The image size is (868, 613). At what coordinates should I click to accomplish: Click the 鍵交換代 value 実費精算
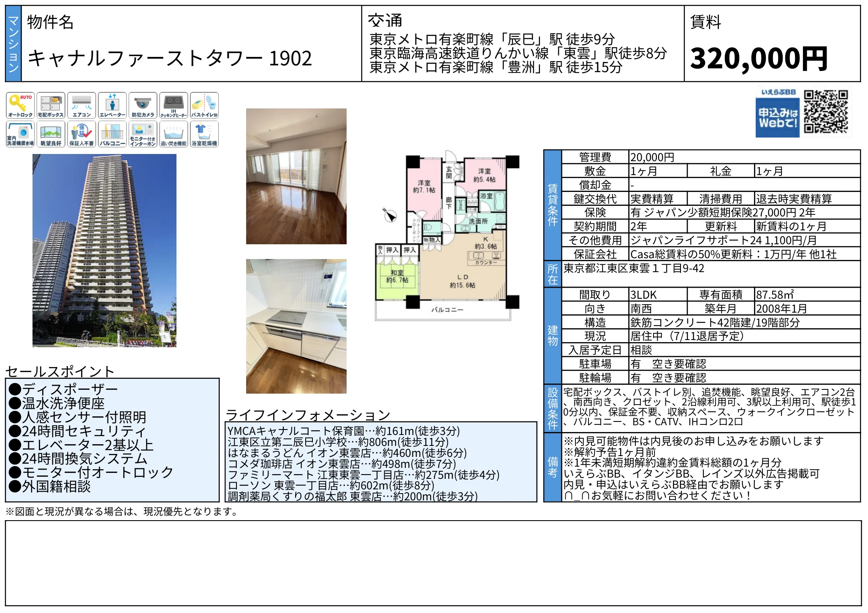tap(658, 199)
